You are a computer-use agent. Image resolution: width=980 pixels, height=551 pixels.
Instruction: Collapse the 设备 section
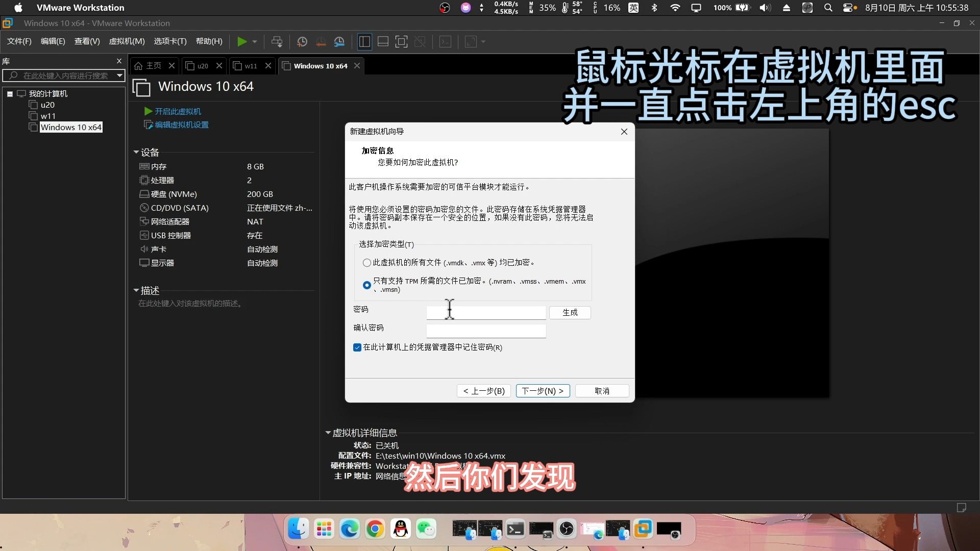[x=136, y=152]
